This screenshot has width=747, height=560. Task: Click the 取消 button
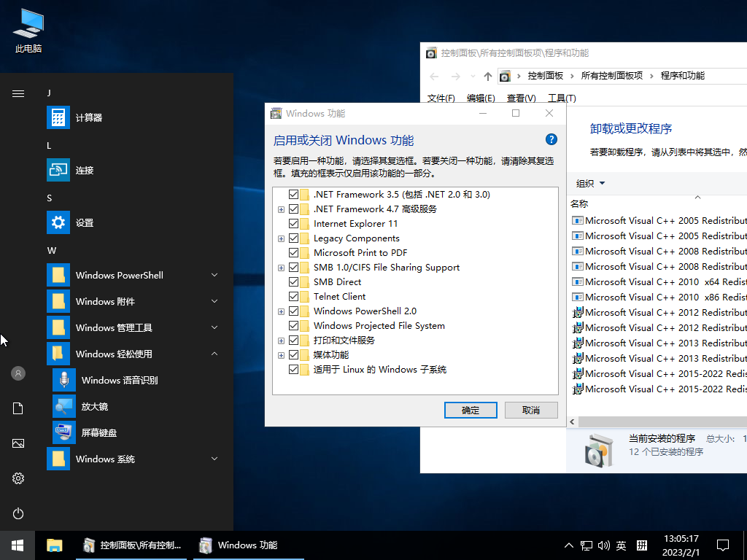click(x=530, y=410)
